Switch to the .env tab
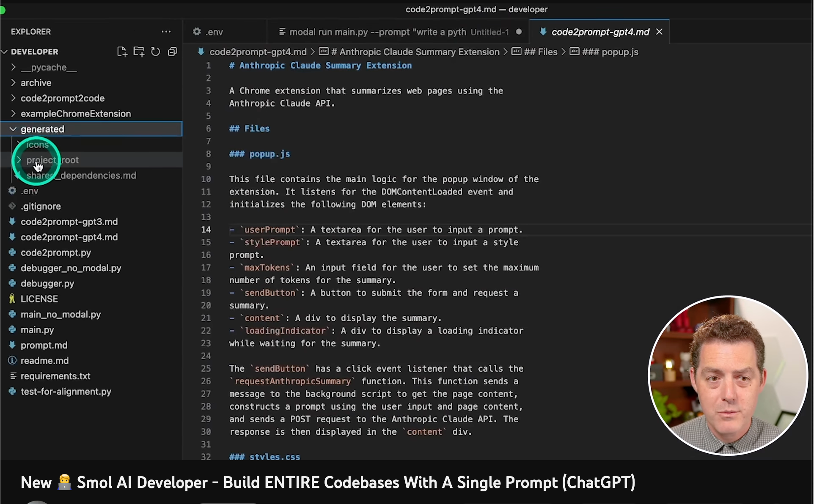 tap(214, 31)
